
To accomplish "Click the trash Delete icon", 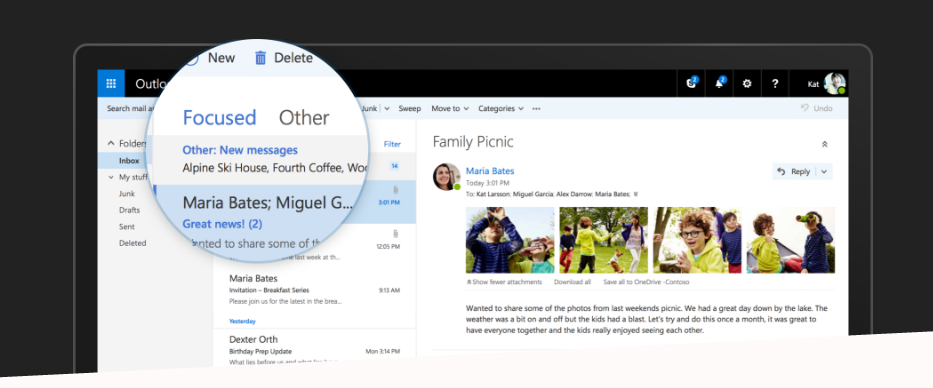I will point(260,58).
